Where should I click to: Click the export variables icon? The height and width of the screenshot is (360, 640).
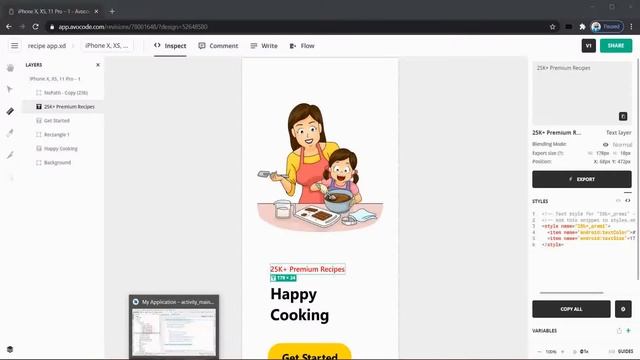(619, 331)
